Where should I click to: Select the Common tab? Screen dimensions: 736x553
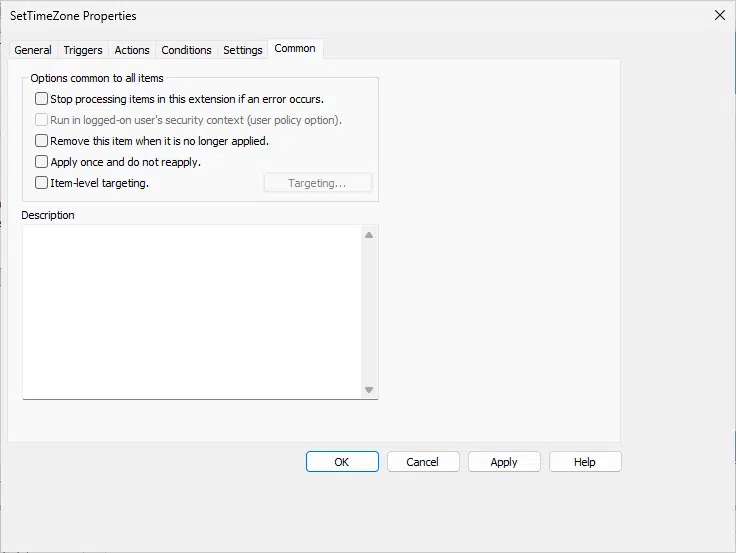coord(295,48)
